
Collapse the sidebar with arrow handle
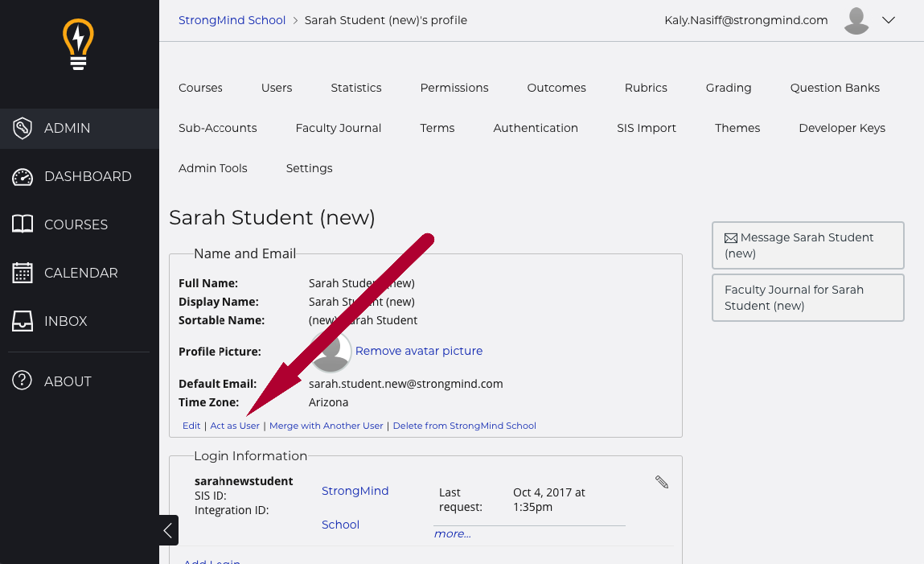point(168,530)
